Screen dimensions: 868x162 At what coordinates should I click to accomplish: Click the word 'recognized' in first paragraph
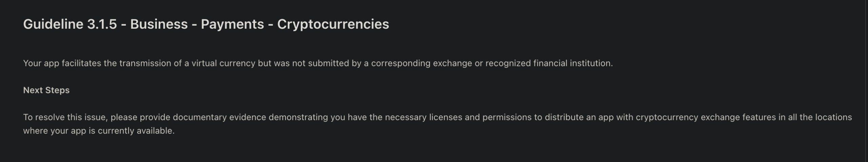(x=508, y=63)
